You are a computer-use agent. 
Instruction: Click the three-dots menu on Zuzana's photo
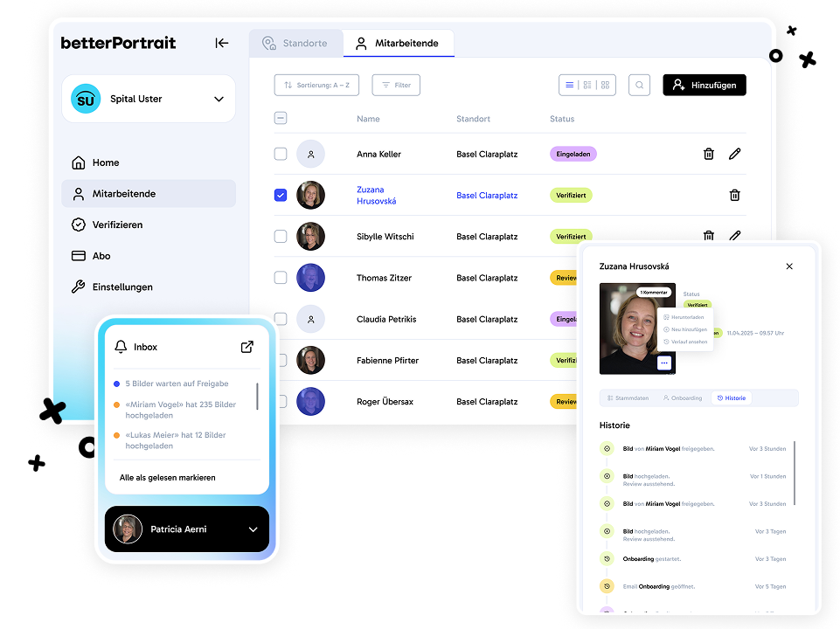click(664, 363)
